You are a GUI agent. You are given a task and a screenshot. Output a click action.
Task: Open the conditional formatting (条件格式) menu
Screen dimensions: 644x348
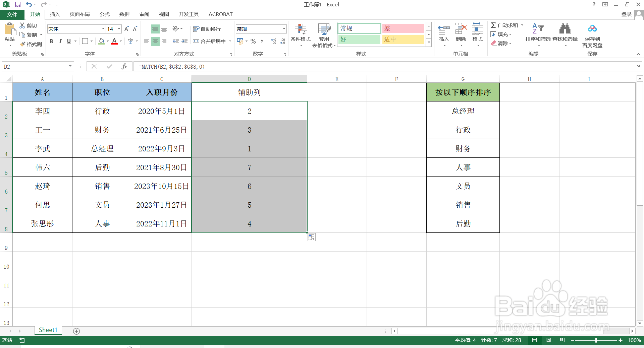point(300,35)
